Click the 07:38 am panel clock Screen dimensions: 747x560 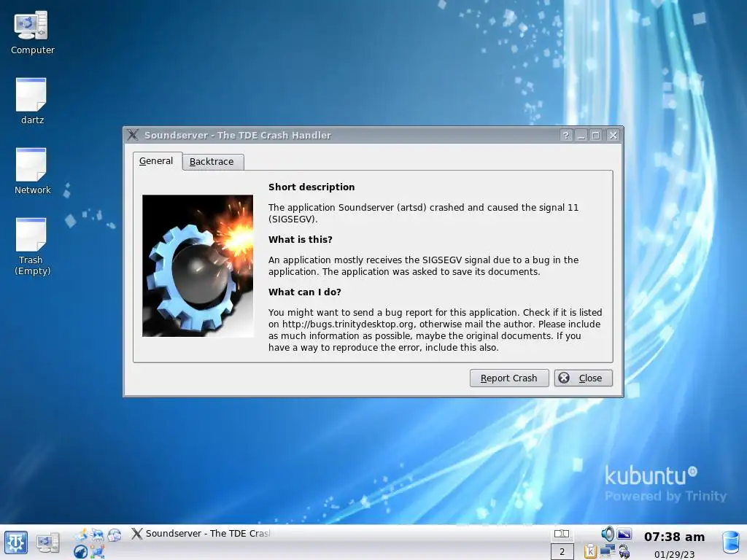pyautogui.click(x=674, y=537)
